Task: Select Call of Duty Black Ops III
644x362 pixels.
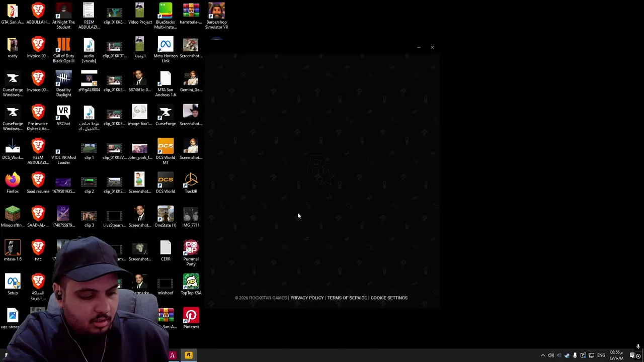Action: pos(63,50)
